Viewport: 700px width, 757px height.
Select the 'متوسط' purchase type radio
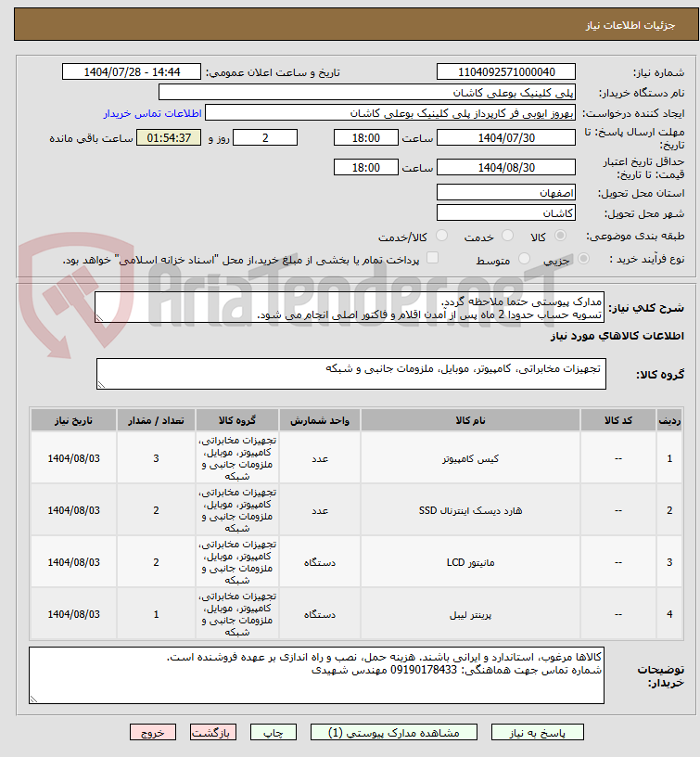[x=524, y=259]
